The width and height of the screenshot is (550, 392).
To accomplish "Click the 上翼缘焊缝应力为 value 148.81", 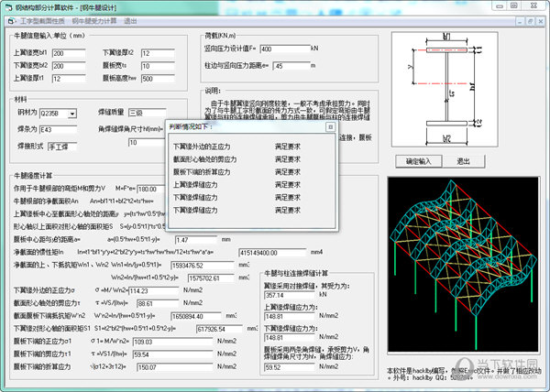I will click(290, 316).
